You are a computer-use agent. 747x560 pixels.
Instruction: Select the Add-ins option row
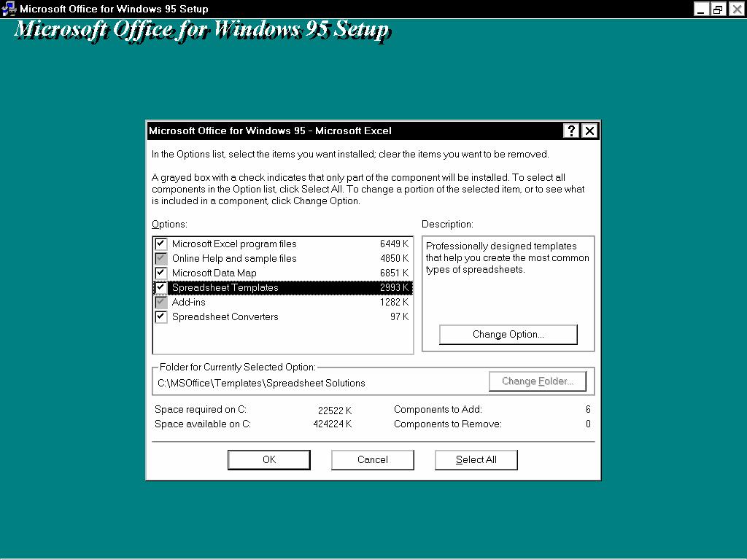point(282,303)
